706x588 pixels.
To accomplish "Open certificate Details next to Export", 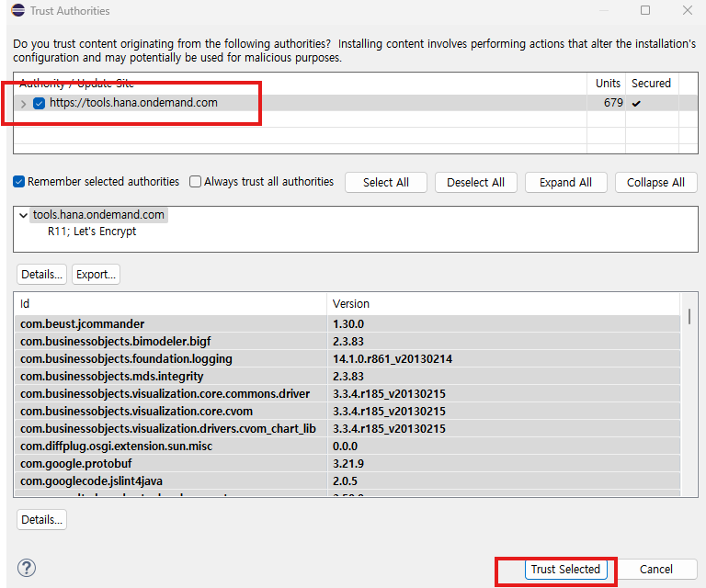I will pyautogui.click(x=42, y=275).
